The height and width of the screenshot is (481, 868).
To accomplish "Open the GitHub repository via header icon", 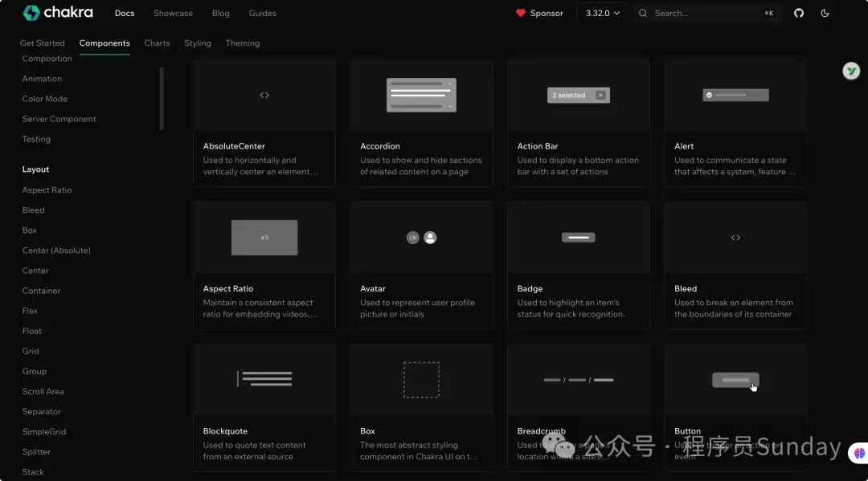I will tap(798, 13).
